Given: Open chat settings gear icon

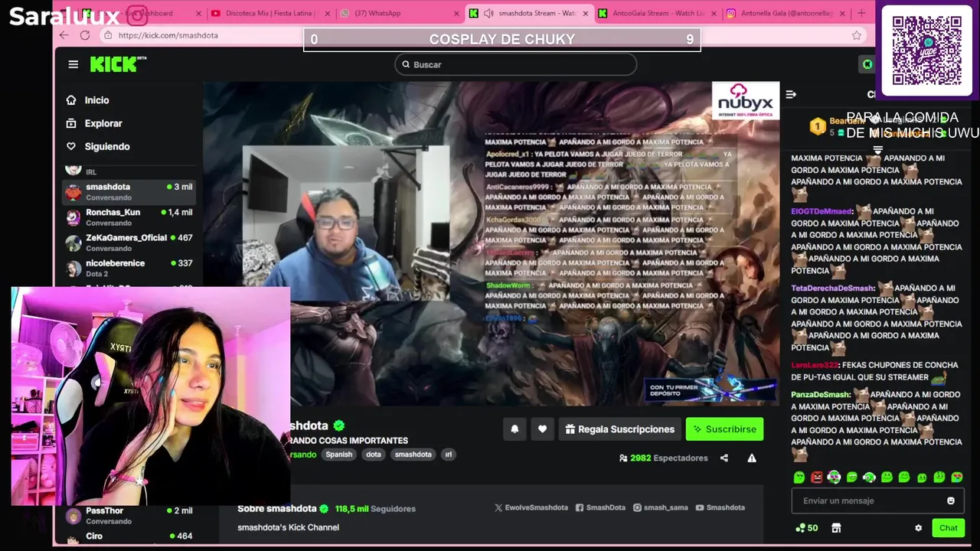Looking at the screenshot, I should tap(918, 528).
